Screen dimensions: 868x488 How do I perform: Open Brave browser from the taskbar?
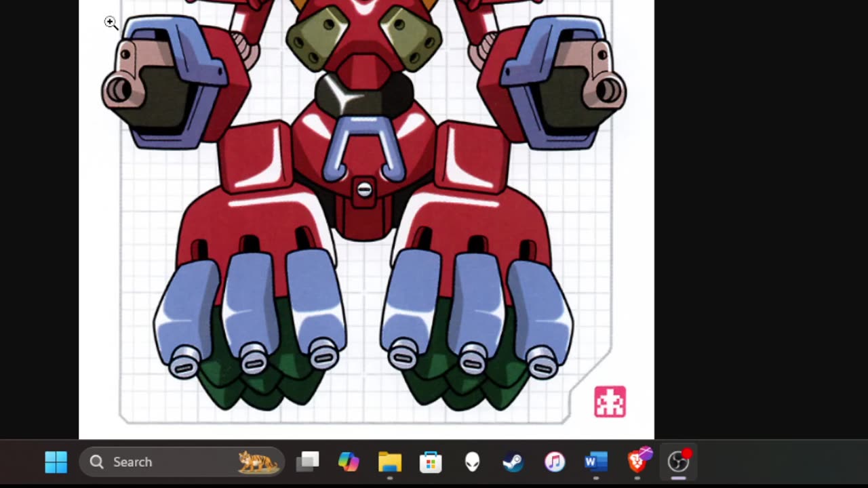(x=637, y=461)
